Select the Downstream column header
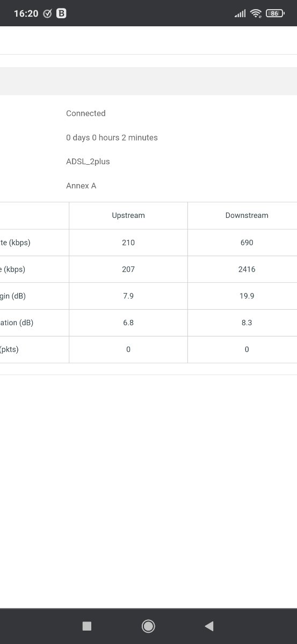Image resolution: width=297 pixels, height=644 pixels. click(247, 215)
